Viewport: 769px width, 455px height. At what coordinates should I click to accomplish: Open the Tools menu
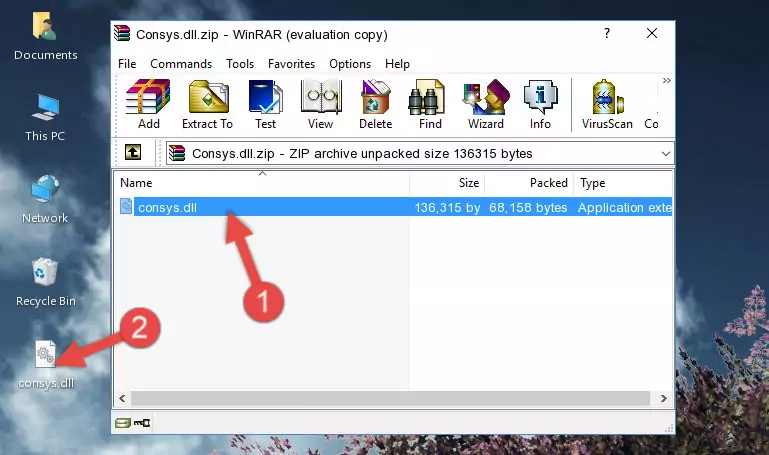point(240,64)
